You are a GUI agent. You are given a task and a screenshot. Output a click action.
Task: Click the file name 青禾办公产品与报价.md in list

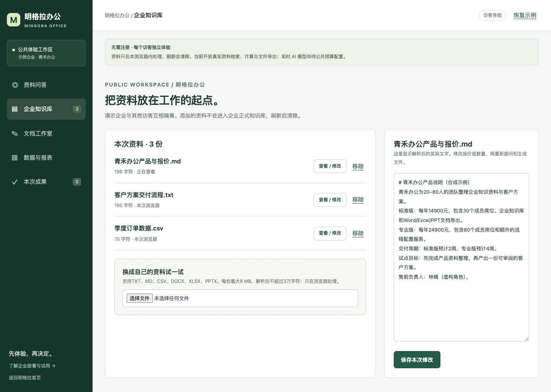tap(147, 162)
